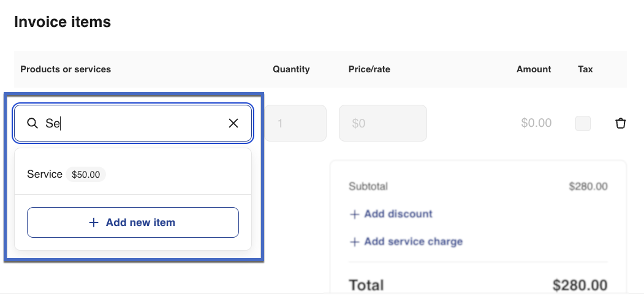Click the plus icon in Add new item
Screen dimensions: 644x299
point(94,222)
